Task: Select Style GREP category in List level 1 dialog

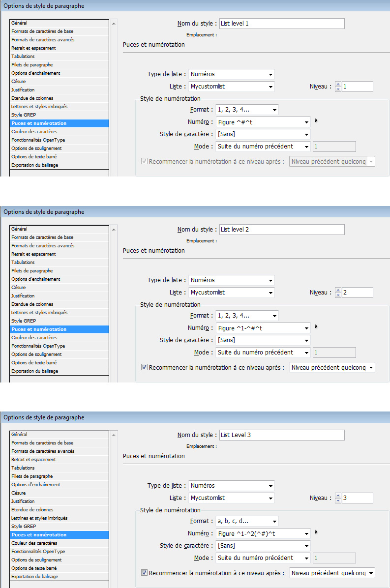Action: pos(59,115)
